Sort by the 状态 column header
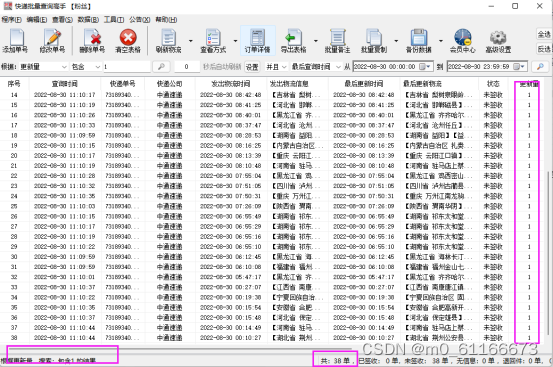553x367 pixels. tap(493, 84)
